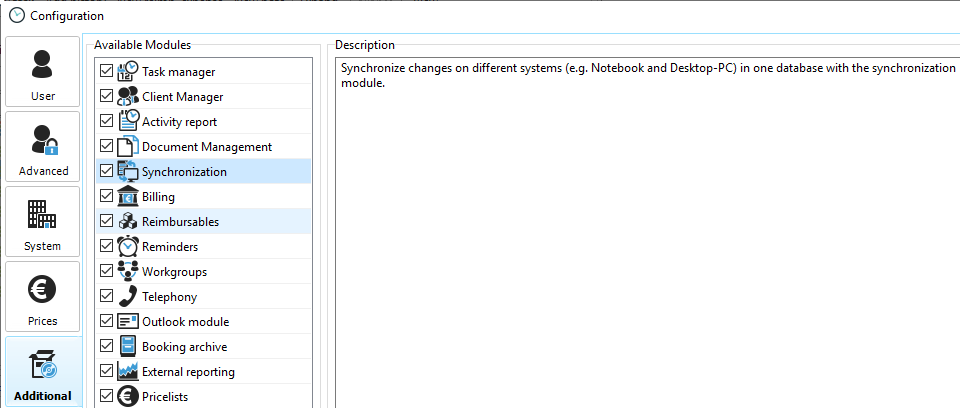Click the Telephony handset icon
This screenshot has height=408, width=960.
point(128,297)
